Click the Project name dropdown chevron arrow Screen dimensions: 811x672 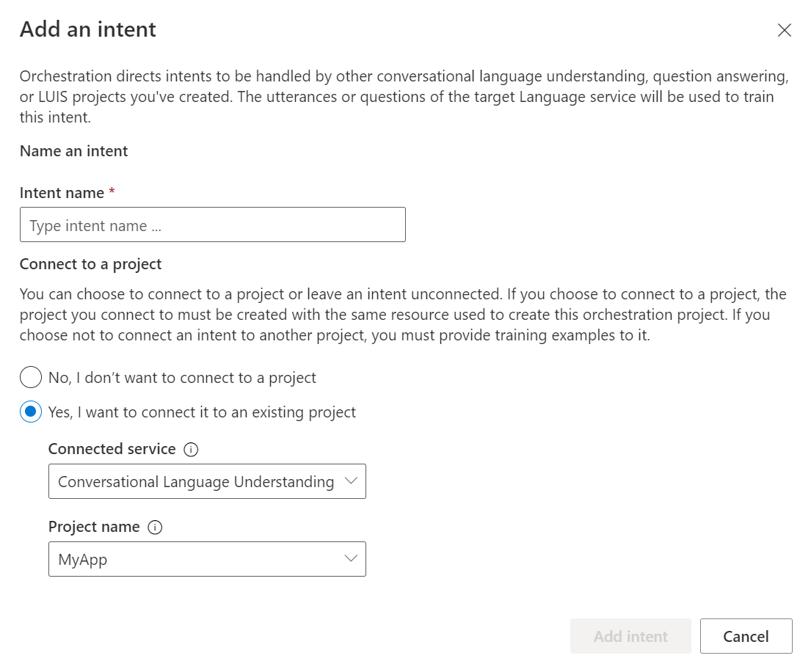[x=350, y=559]
